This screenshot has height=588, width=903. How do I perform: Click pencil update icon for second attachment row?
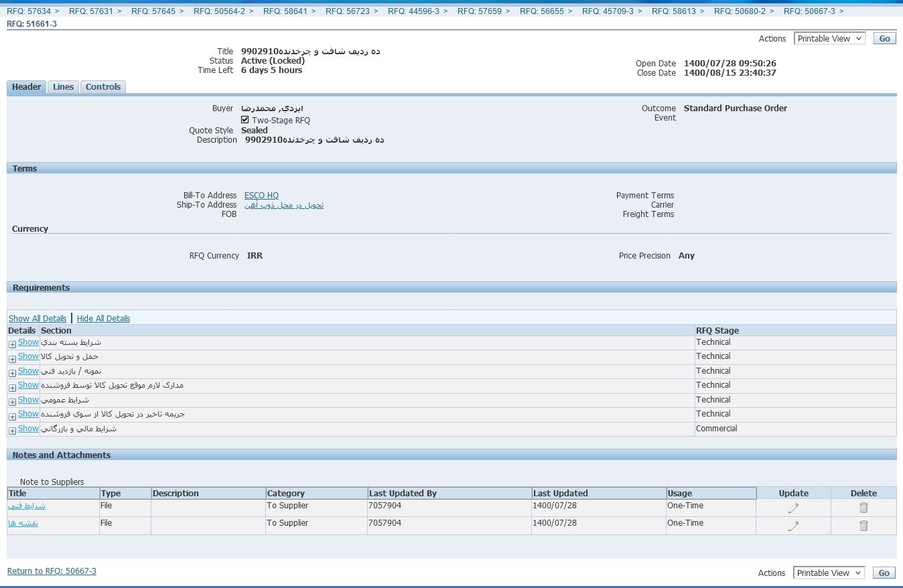pyautogui.click(x=794, y=526)
